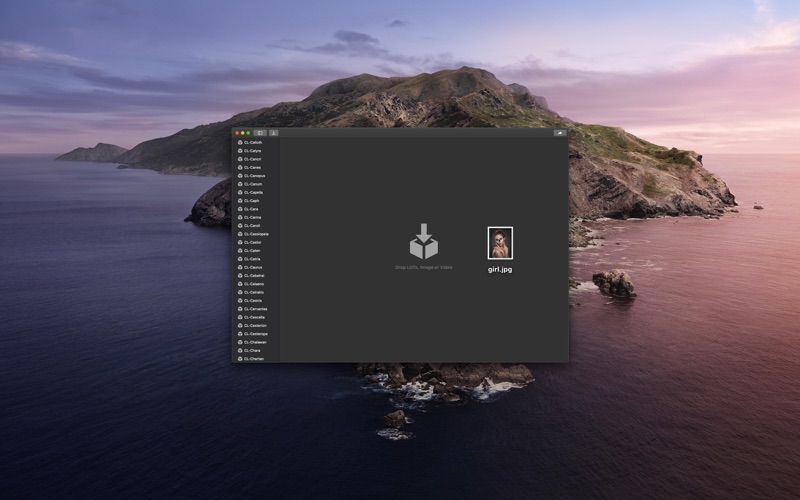Select the CL-Canopus LUT icon

[240, 176]
